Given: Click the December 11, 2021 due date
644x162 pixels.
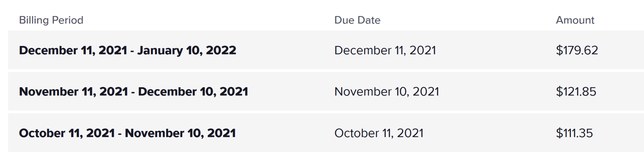Looking at the screenshot, I should (385, 50).
